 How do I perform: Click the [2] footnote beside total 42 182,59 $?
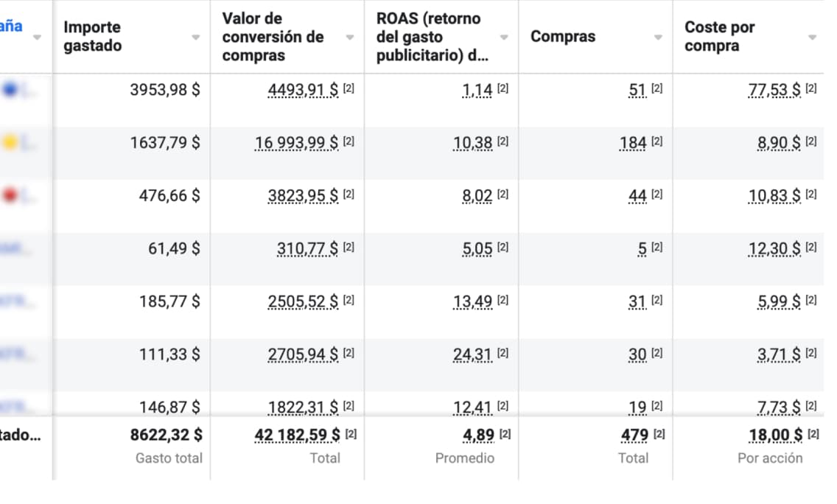[351, 434]
